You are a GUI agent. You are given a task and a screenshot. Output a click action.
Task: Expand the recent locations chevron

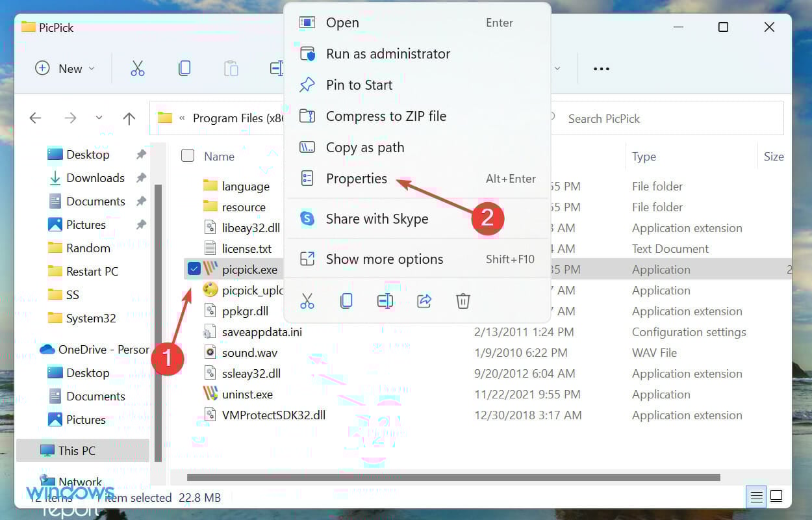click(99, 118)
